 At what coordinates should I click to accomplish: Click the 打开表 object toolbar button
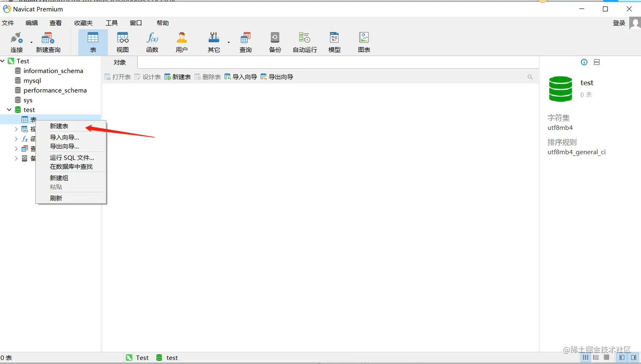pos(117,77)
